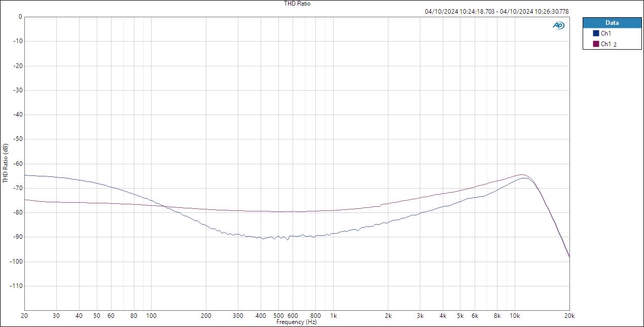The height and width of the screenshot is (327, 644).
Task: Select the Ch1_2 entry in the Data legend
Action: 607,44
